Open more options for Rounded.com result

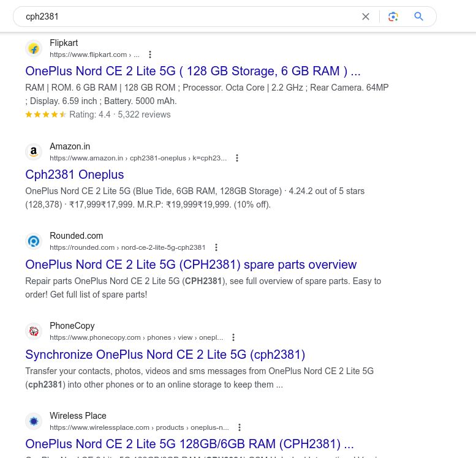click(216, 247)
